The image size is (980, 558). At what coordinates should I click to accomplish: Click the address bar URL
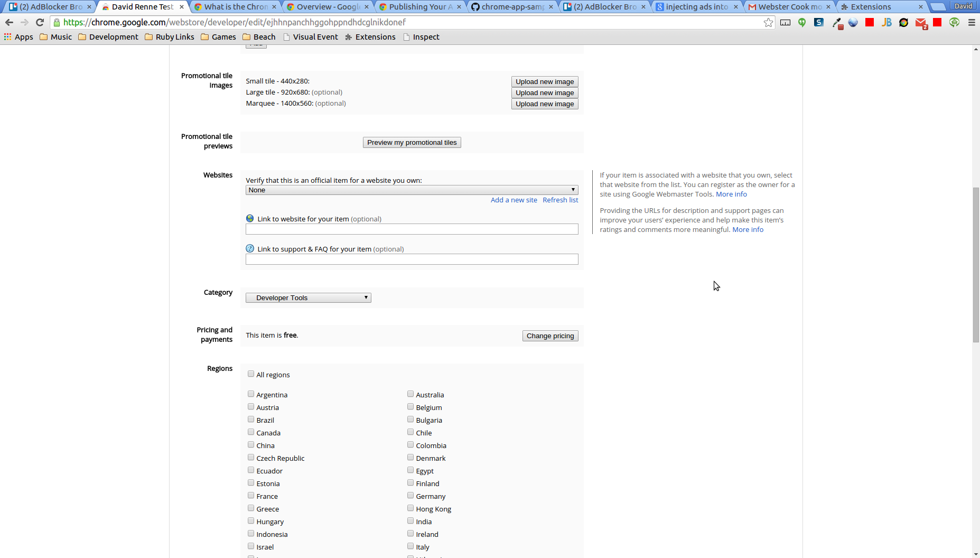point(235,22)
